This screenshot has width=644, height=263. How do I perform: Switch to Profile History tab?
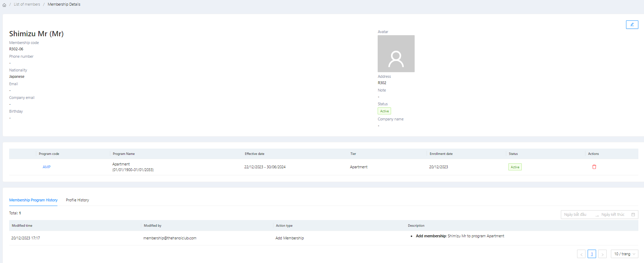pos(77,200)
